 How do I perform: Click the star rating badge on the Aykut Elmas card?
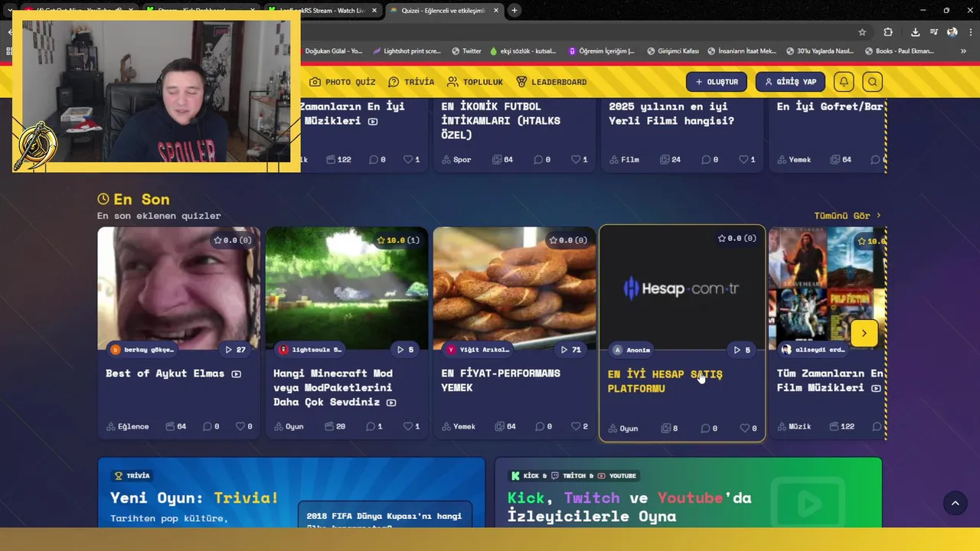tap(233, 240)
